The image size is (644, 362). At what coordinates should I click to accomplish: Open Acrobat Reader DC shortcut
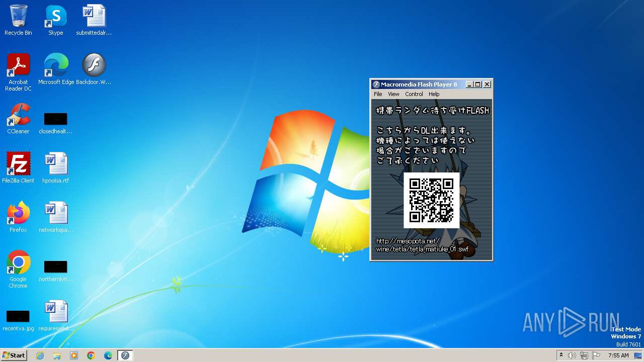point(18,72)
